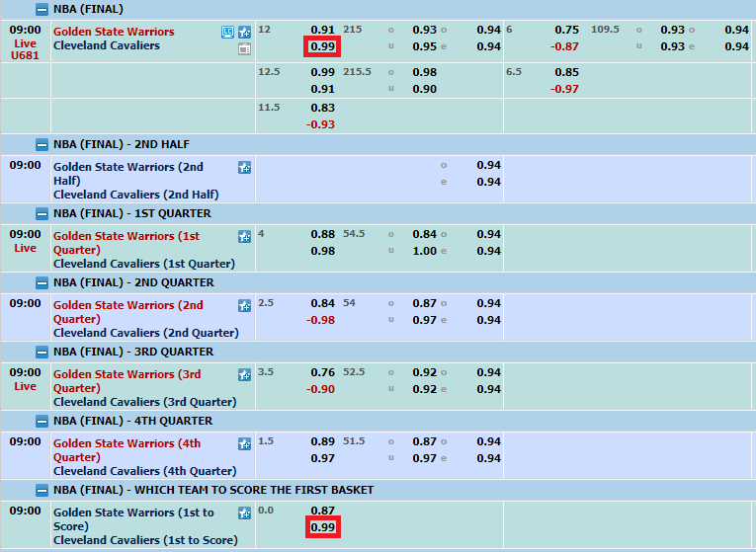Bet 1st Quarter under 54.5 at 1.00
This screenshot has height=552, width=756.
[424, 251]
